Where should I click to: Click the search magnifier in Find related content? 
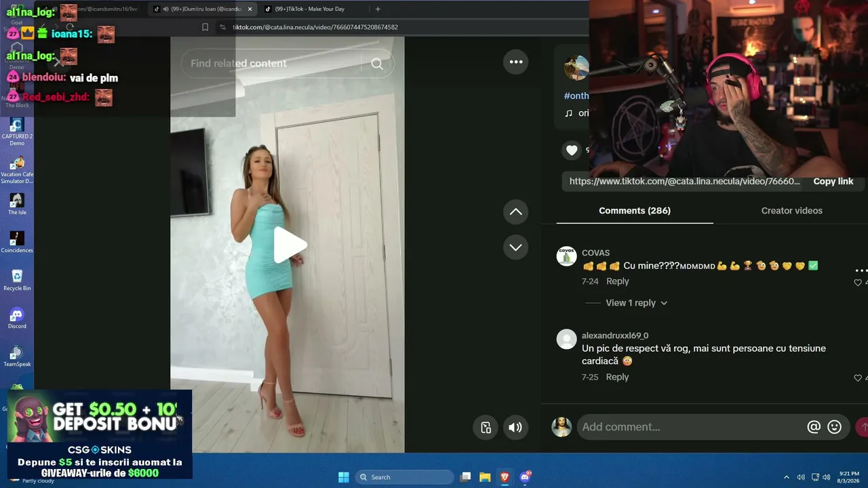377,64
